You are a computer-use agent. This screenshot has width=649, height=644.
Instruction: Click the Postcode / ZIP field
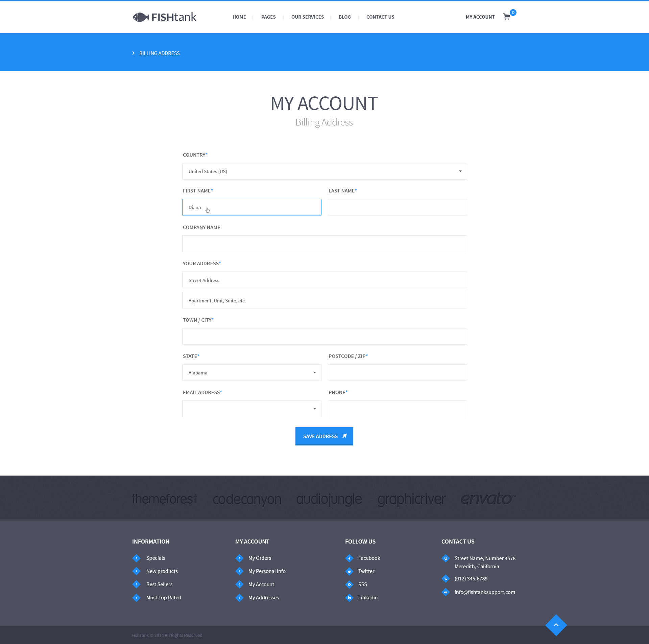click(397, 373)
